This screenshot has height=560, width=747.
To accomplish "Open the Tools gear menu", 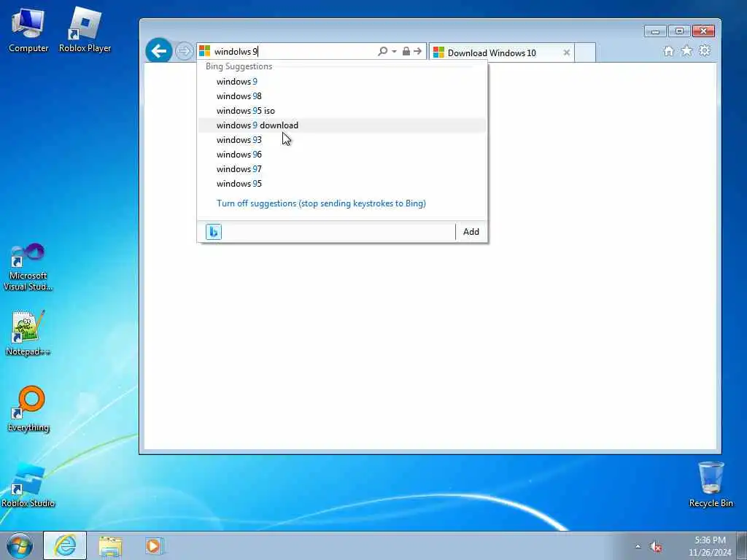I will pyautogui.click(x=705, y=51).
